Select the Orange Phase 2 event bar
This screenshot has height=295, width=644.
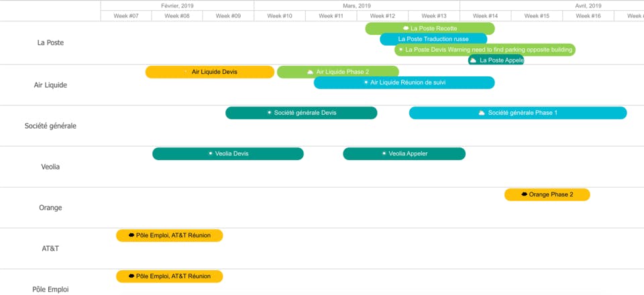pyautogui.click(x=547, y=194)
